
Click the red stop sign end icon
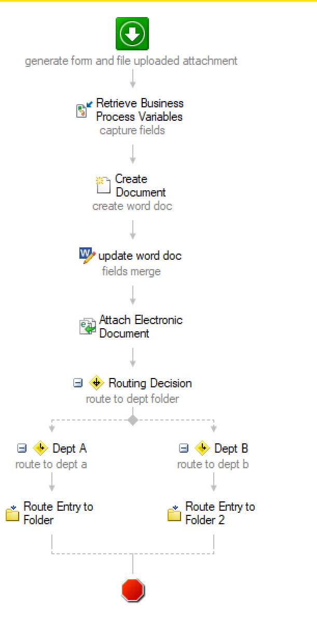click(x=133, y=590)
